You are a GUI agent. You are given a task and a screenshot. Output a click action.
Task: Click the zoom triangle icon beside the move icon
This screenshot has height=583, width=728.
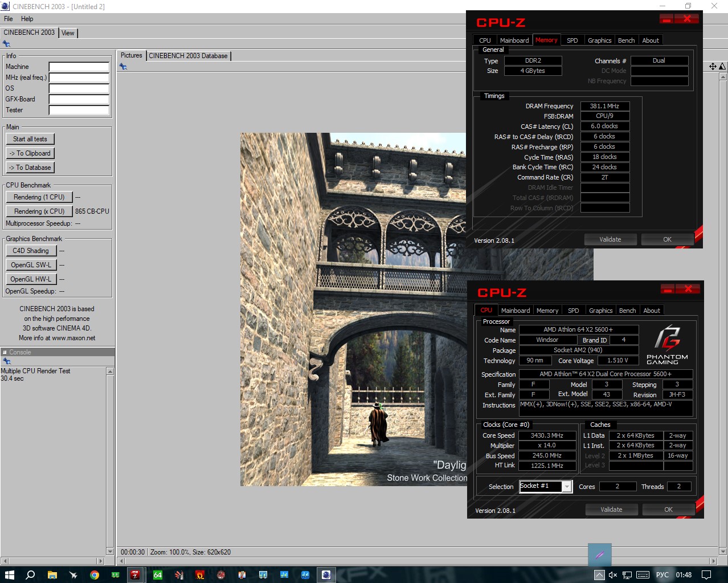tap(722, 67)
